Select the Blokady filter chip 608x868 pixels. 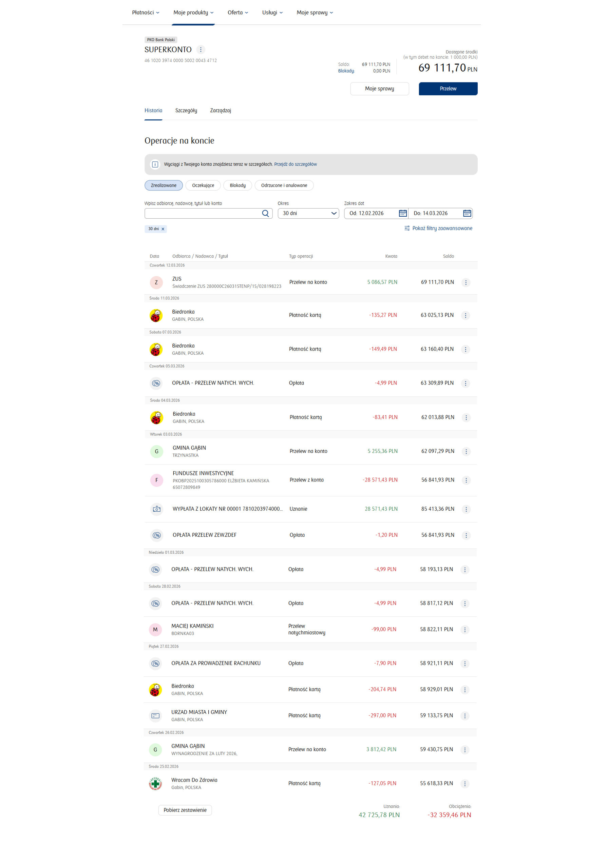[237, 185]
